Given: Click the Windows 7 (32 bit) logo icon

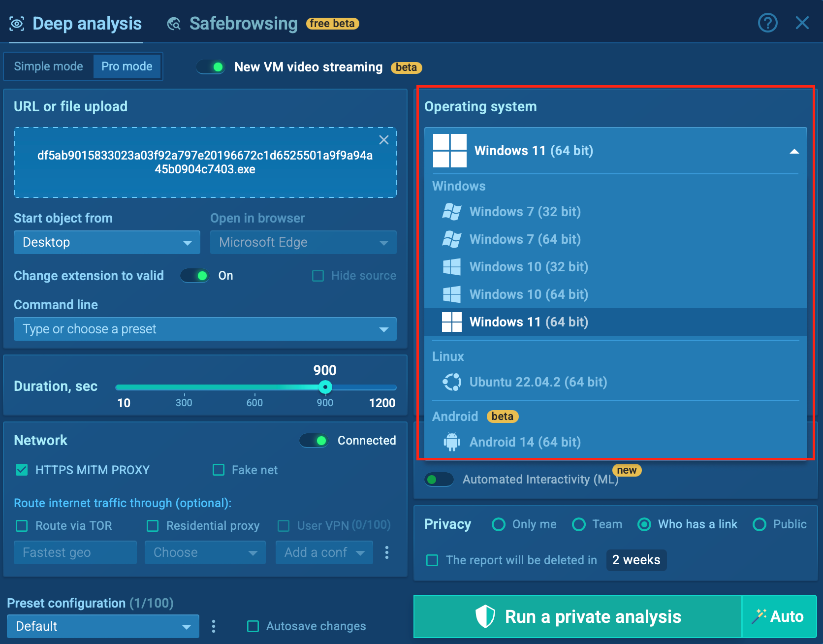Looking at the screenshot, I should 452,212.
